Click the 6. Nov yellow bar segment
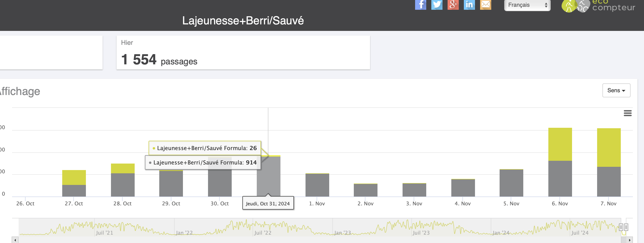 (x=560, y=144)
